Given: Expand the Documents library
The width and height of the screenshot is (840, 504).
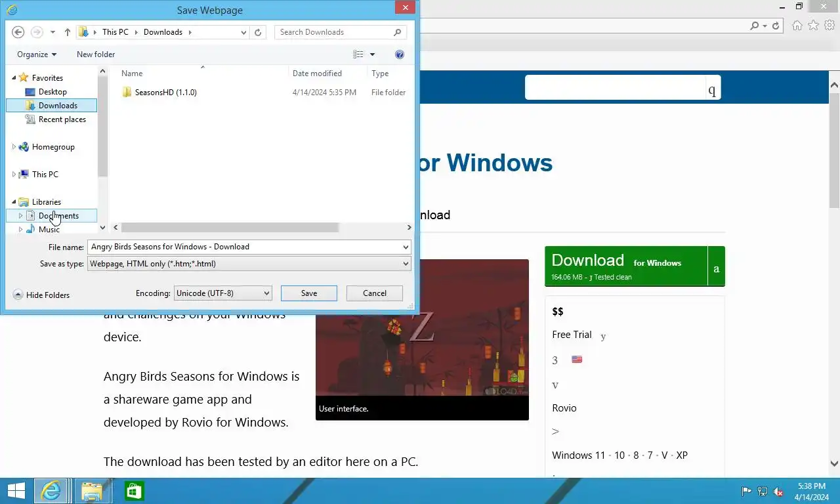Looking at the screenshot, I should pyautogui.click(x=21, y=216).
